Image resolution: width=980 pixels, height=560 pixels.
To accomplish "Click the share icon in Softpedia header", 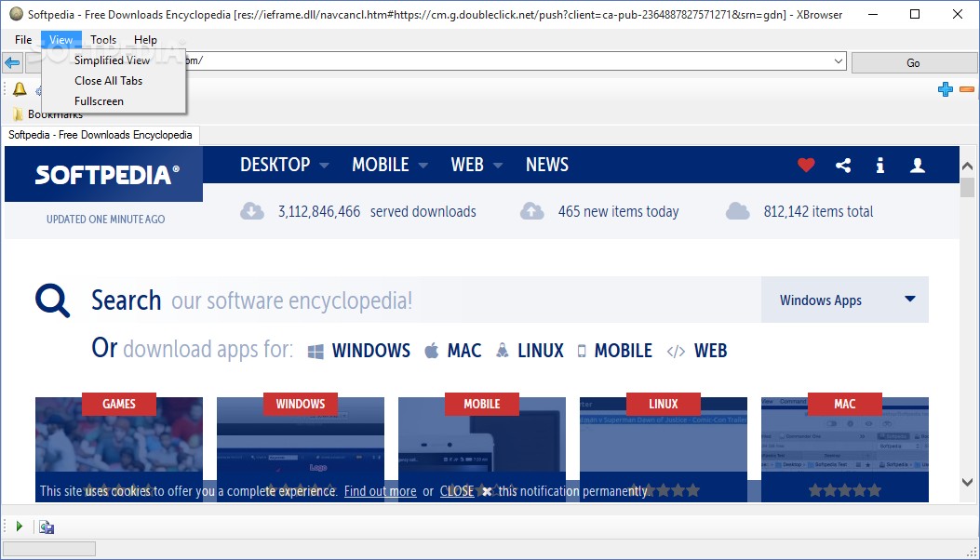I will (x=843, y=165).
